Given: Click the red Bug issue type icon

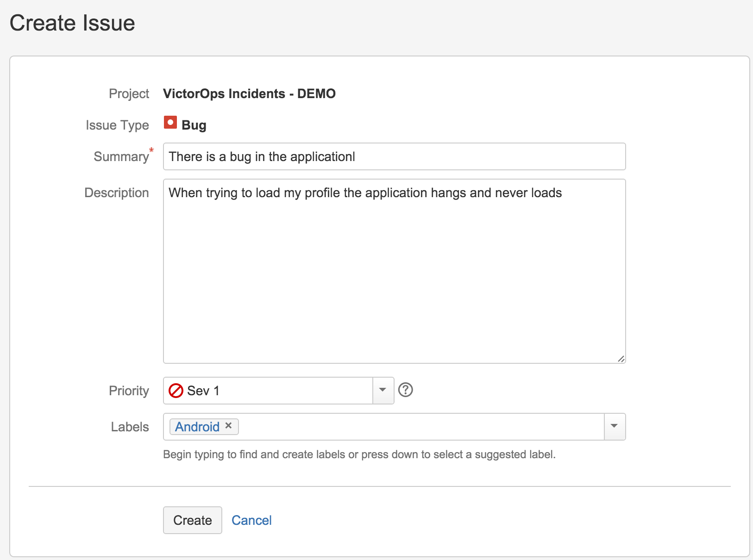Looking at the screenshot, I should 170,123.
